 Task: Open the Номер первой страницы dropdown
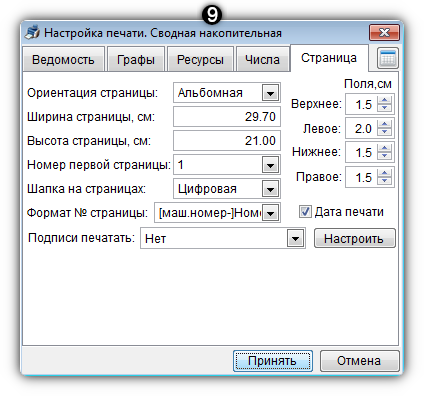point(270,165)
